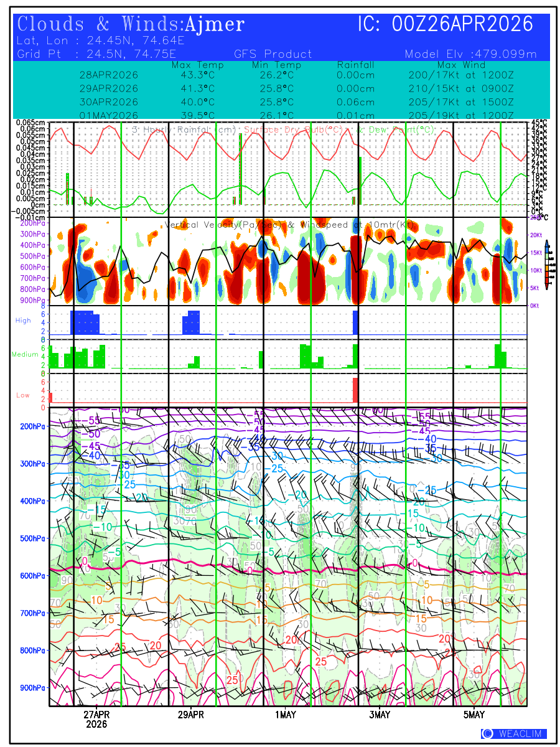Click the 20Kt wind speed axis label
This screenshot has width=560, height=747.
coord(536,235)
